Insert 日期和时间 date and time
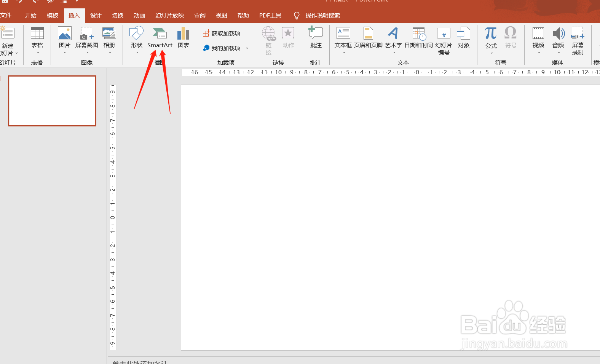Viewport: 600px width, 364px height. pyautogui.click(x=419, y=33)
